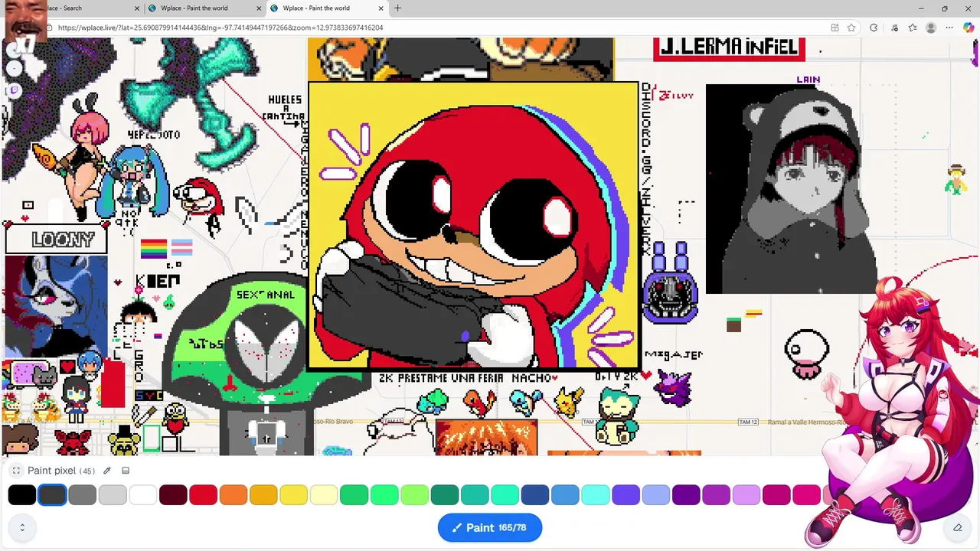Click the small square icon after the pencil
Image resolution: width=980 pixels, height=551 pixels.
point(126,471)
